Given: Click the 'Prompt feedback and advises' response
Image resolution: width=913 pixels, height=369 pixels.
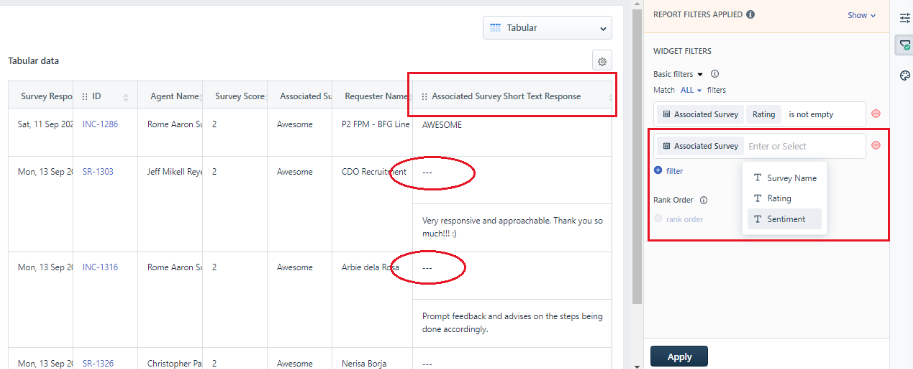Looking at the screenshot, I should (512, 323).
